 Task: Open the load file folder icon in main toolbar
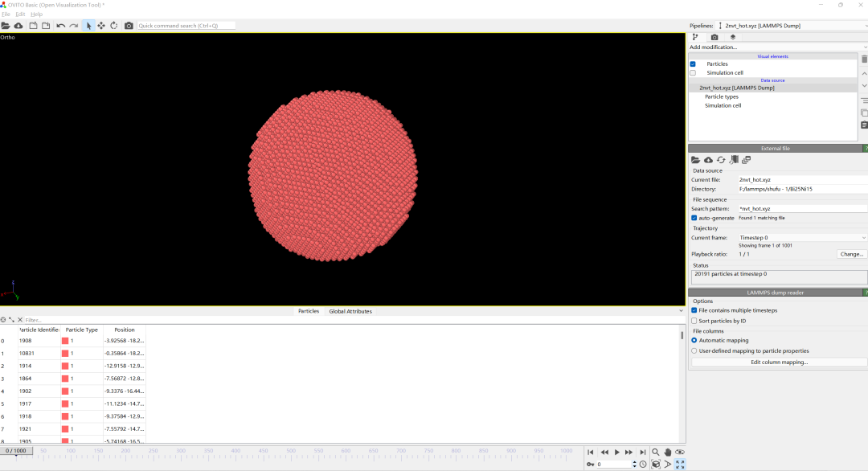point(6,26)
